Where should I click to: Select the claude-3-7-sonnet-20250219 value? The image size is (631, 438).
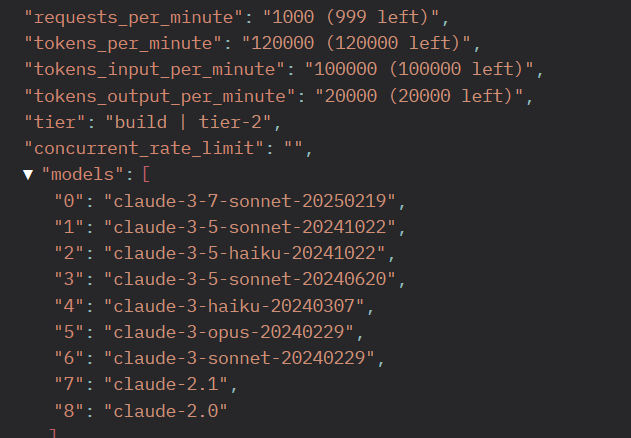(x=250, y=201)
